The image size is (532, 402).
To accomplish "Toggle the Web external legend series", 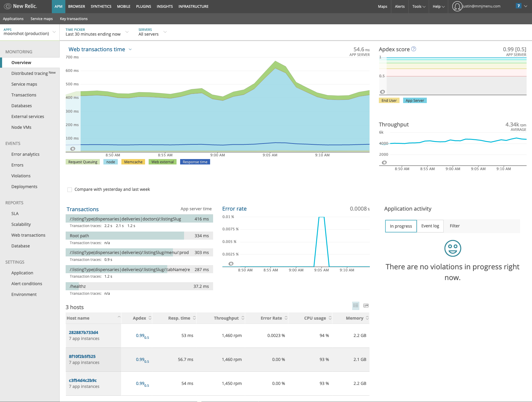I will tap(162, 162).
